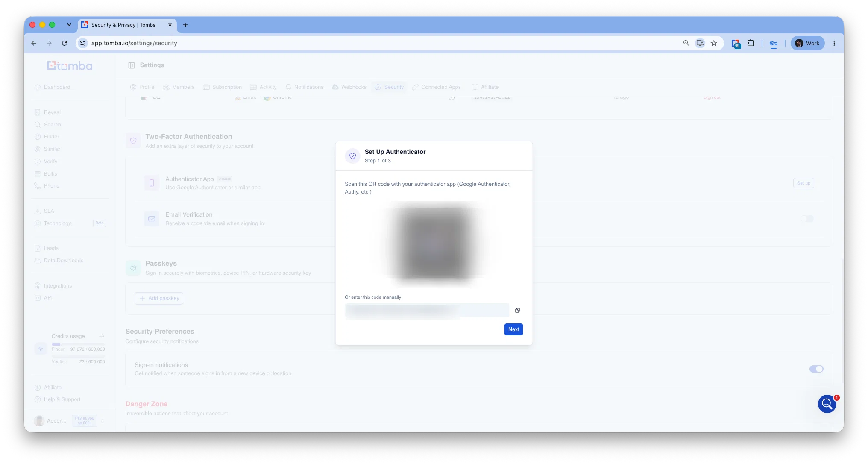Screen dimensions: 868x464
Task: Open a new browser tab
Action: tap(185, 25)
